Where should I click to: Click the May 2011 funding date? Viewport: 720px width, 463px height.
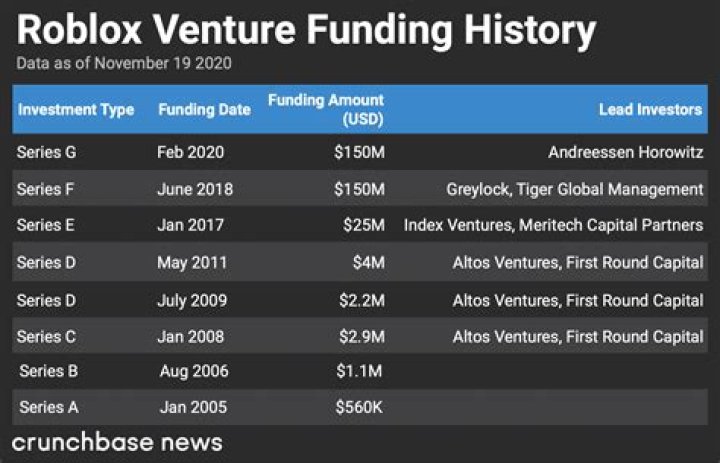click(192, 262)
